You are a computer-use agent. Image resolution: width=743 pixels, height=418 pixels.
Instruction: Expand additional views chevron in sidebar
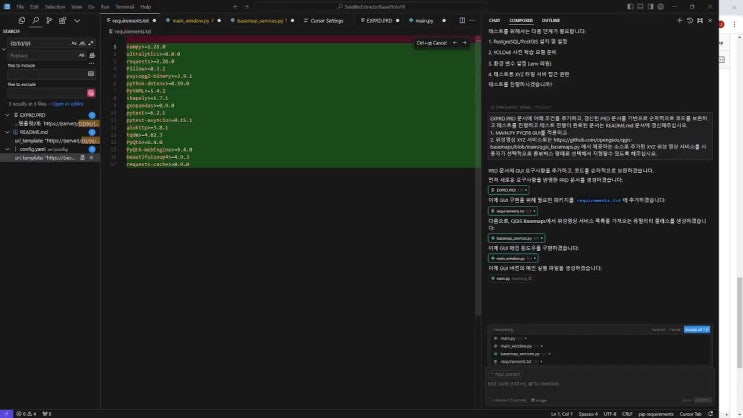coord(77,21)
